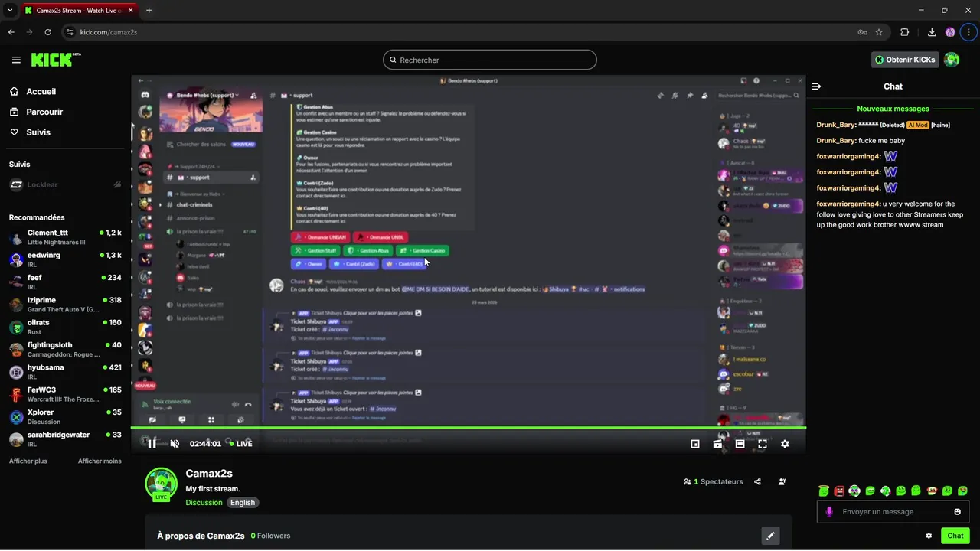Open recommended channel FerWC3
Screen dimensions: 980x551
[x=65, y=394]
